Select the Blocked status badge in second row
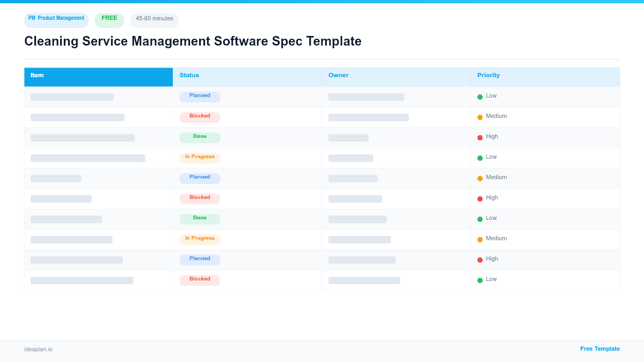This screenshot has height=362, width=644. 199,116
